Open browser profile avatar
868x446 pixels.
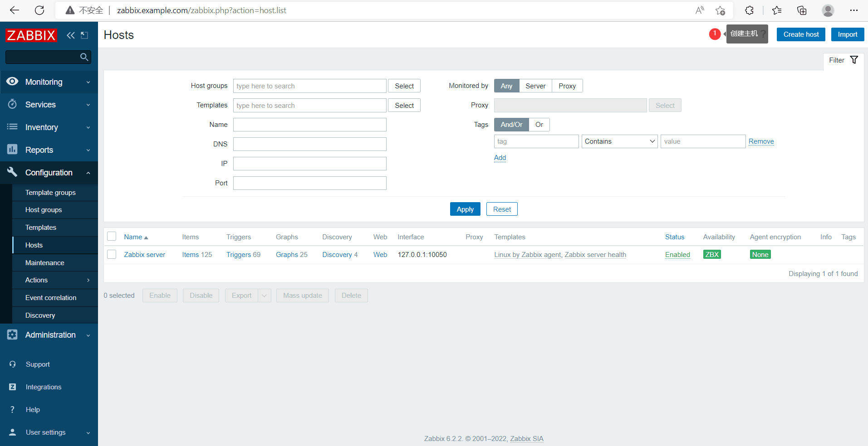click(828, 10)
